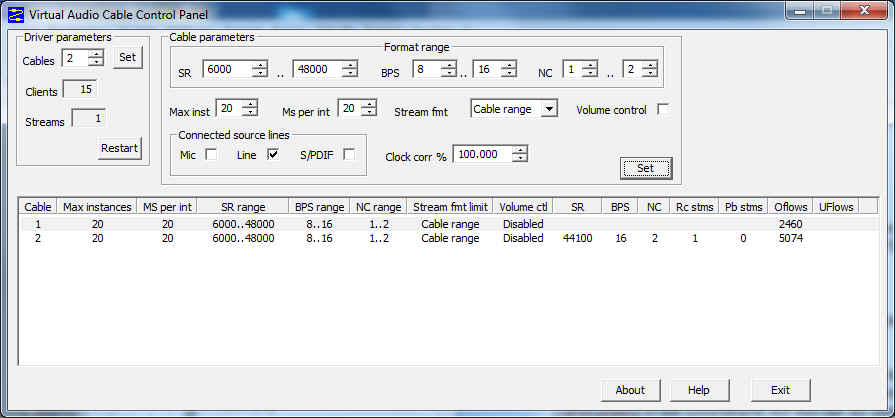
Task: Click the Ms per int stepper arrows
Action: click(x=370, y=108)
